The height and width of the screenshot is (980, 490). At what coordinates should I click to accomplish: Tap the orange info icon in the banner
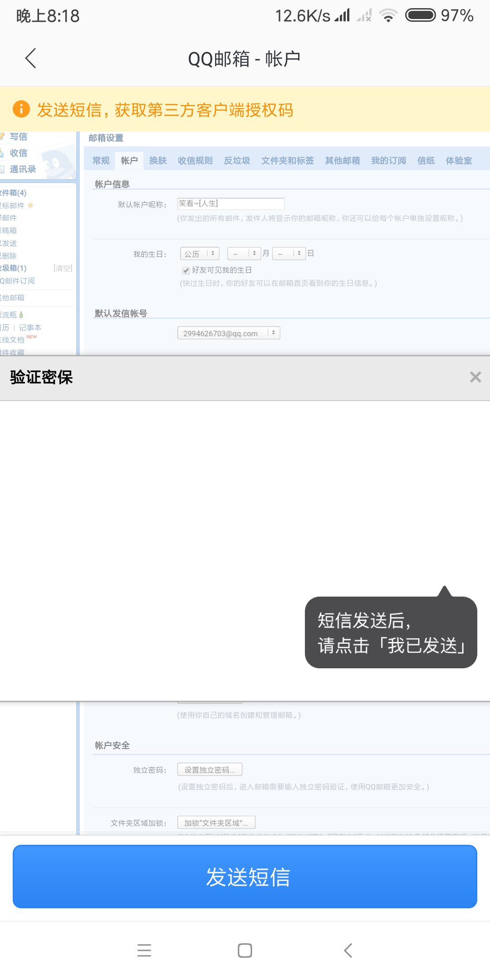tap(21, 109)
